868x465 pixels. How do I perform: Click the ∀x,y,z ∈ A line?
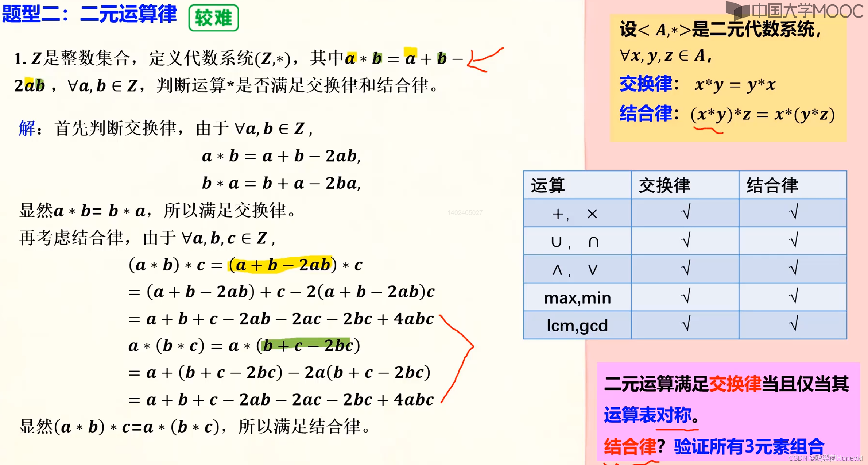pyautogui.click(x=665, y=56)
